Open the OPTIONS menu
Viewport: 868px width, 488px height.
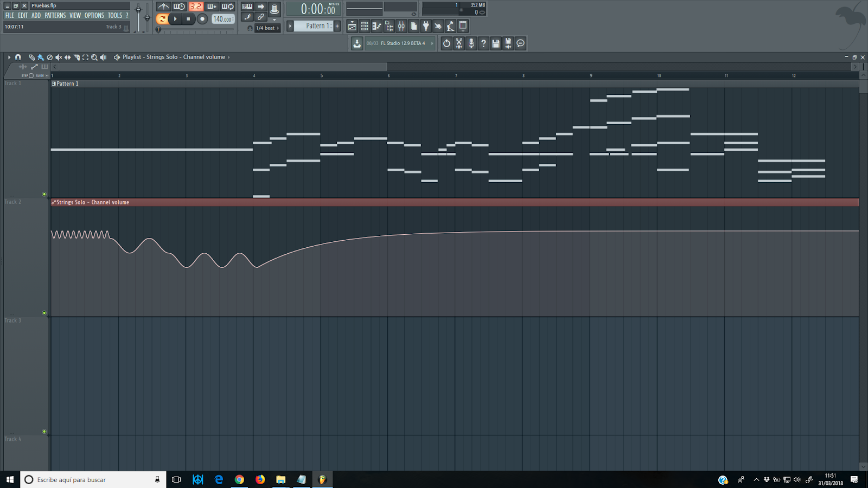click(x=94, y=16)
